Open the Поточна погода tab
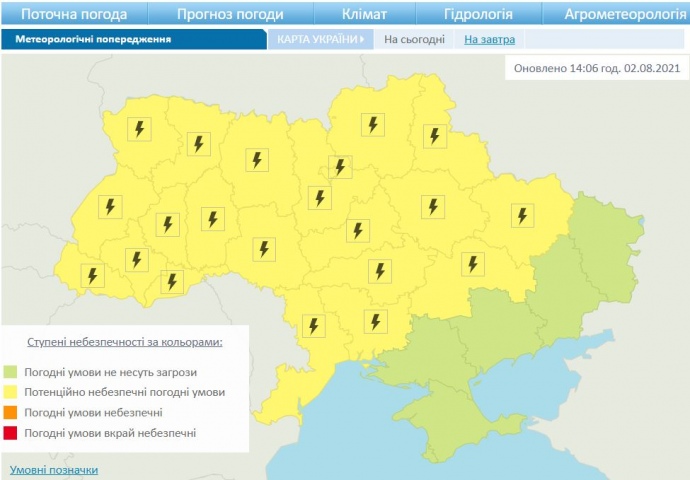This screenshot has height=480, width=690. (74, 14)
